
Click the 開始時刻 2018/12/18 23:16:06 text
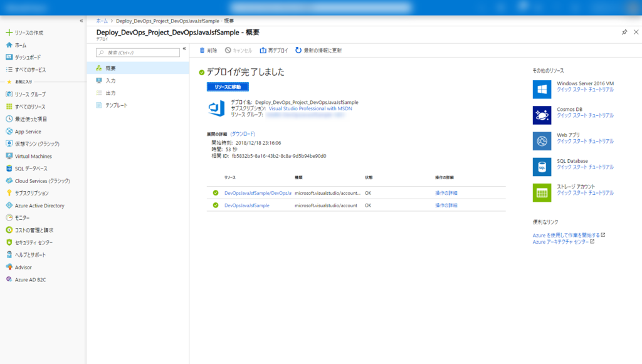(x=246, y=143)
